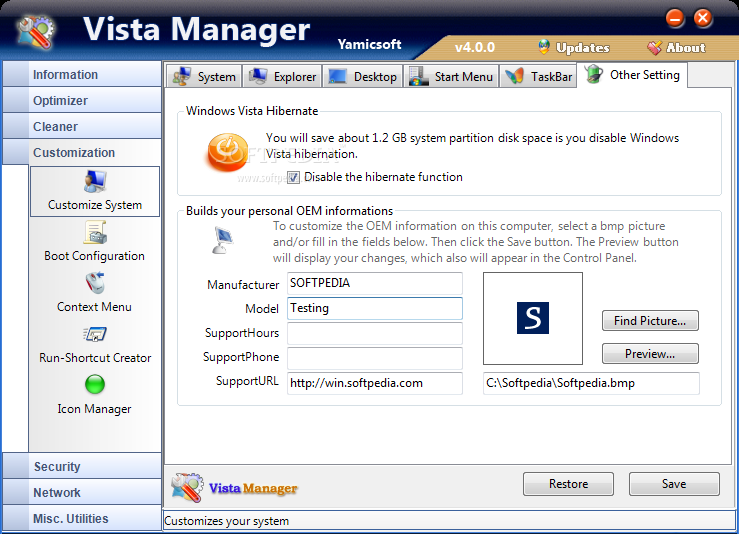Click the TaskBar tab Windows flag icon
739x534 pixels.
[515, 76]
